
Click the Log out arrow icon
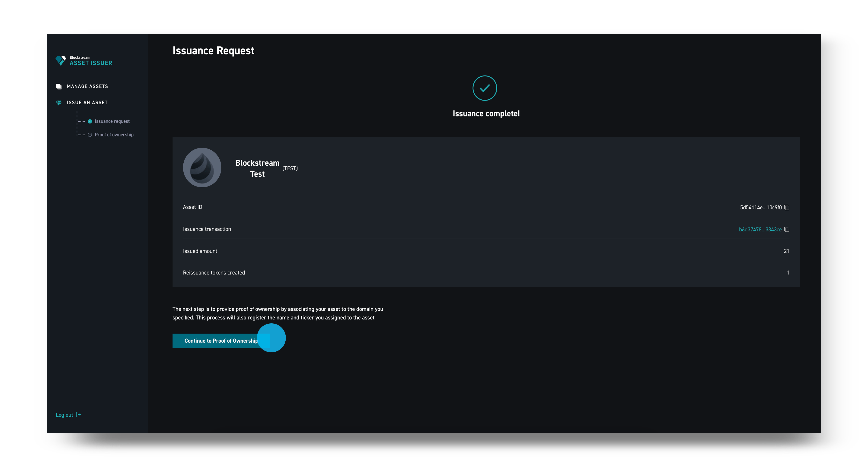pyautogui.click(x=79, y=415)
